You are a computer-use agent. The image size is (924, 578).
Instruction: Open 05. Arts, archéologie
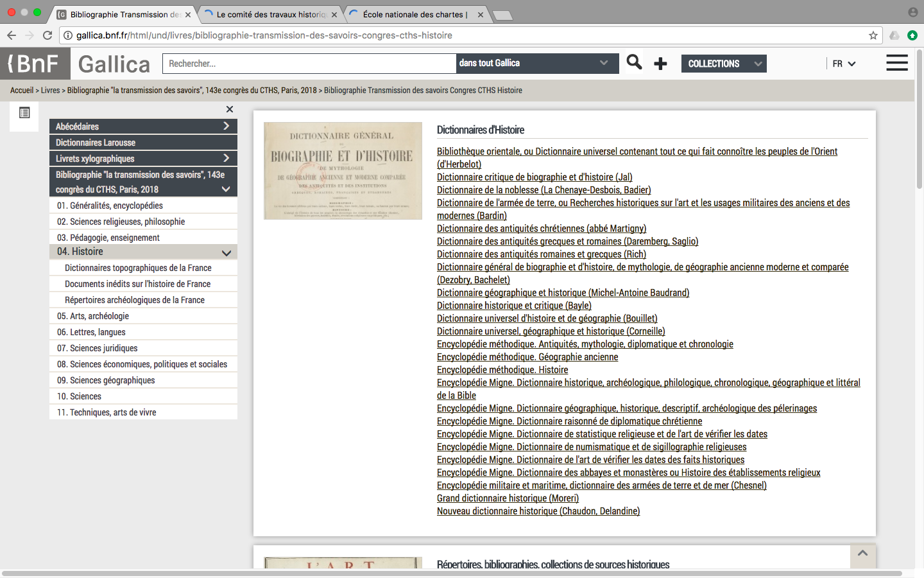pyautogui.click(x=143, y=316)
